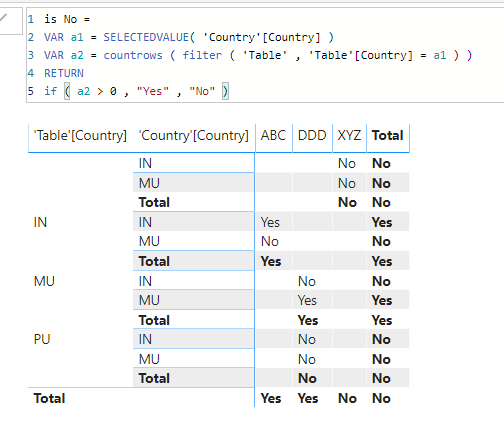The width and height of the screenshot is (504, 427).
Task: Click the "Yes" string literal in the formula
Action: [x=153, y=91]
